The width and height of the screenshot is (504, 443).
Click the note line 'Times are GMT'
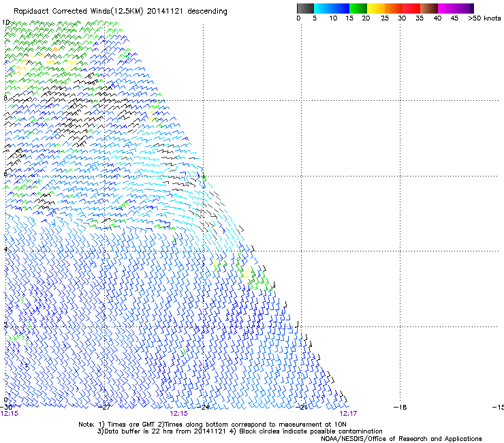[130, 425]
